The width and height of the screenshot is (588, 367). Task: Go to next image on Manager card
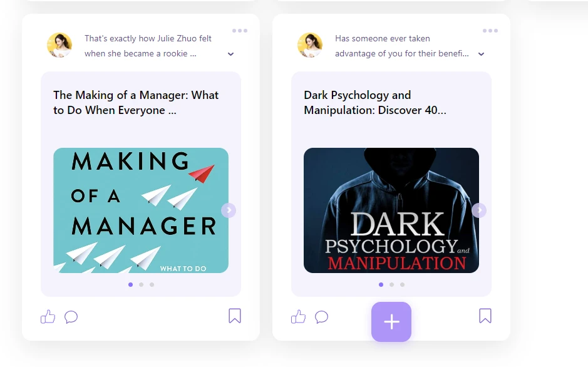(229, 210)
